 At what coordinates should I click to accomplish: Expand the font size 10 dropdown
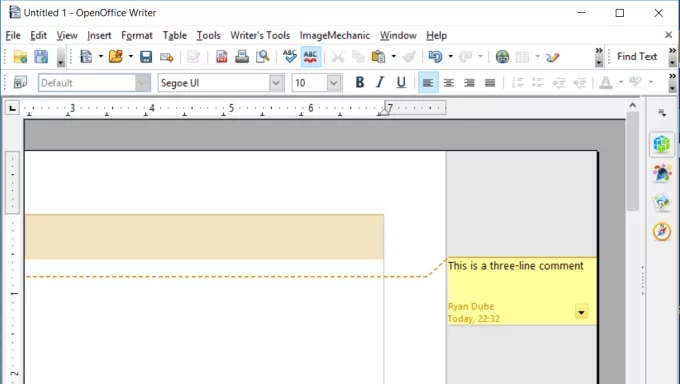coord(333,83)
